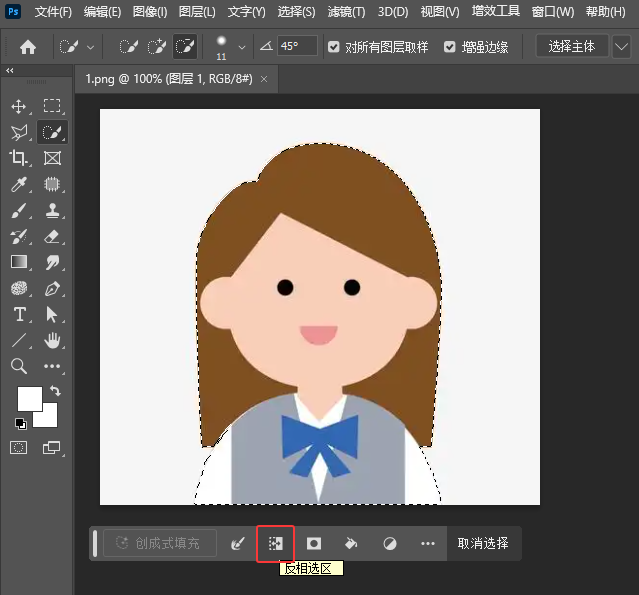Screen dimensions: 639x595
Task: Select the Sponge tool
Action: [x=19, y=289]
